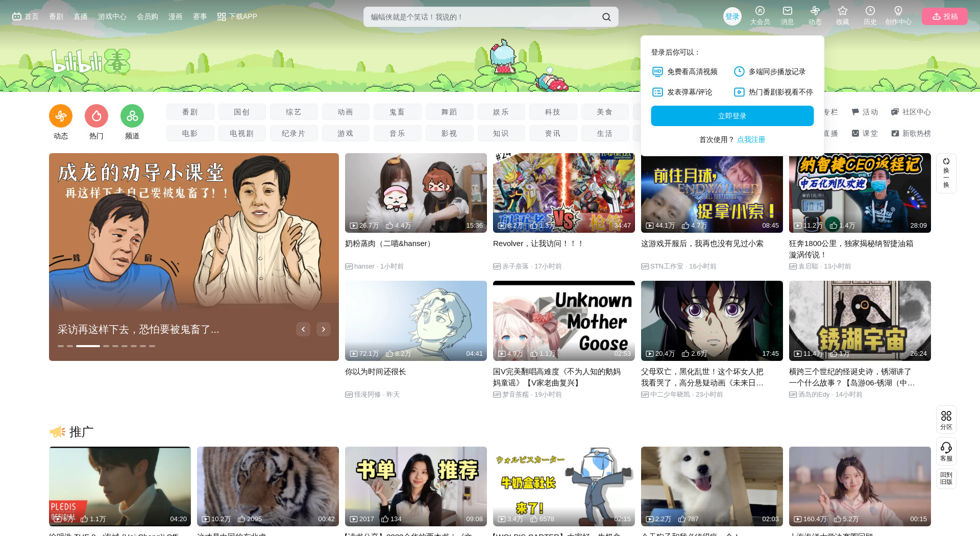980x536 pixels.
Task: Open Unknown Mother Goose video thumbnail
Action: pos(564,321)
